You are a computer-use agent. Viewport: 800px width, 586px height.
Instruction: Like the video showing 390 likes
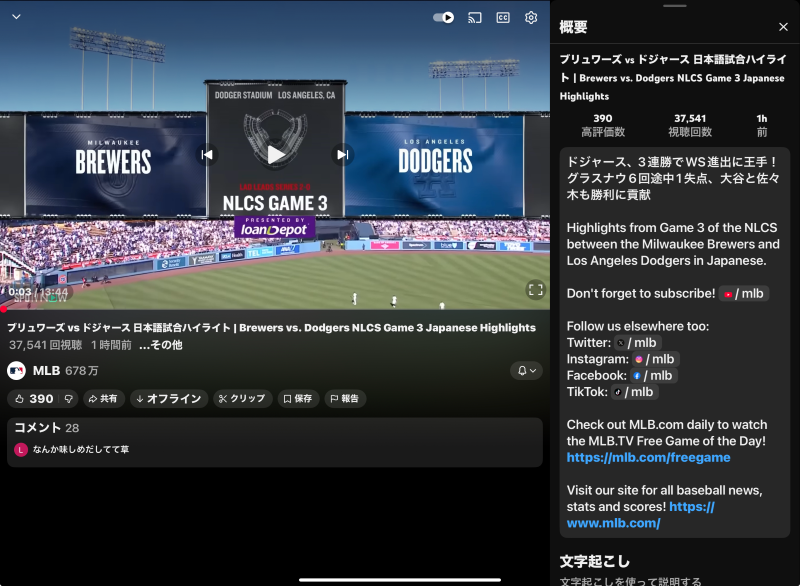[x=32, y=399]
